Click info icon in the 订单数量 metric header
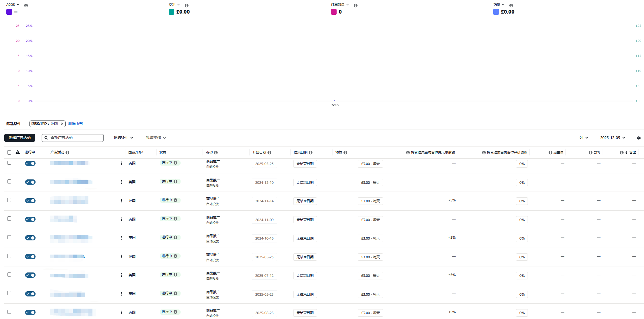Screen dimensions: 644x319 356,5
